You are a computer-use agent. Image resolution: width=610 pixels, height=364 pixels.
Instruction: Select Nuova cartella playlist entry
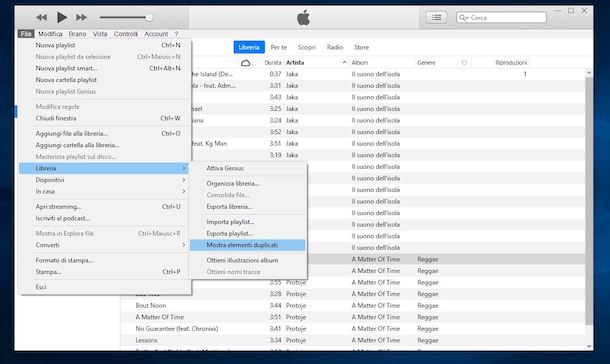pos(105,80)
